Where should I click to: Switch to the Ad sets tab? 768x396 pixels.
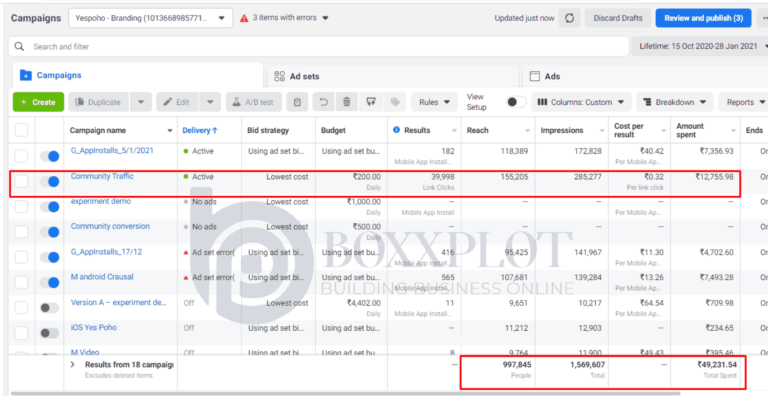pyautogui.click(x=393, y=76)
